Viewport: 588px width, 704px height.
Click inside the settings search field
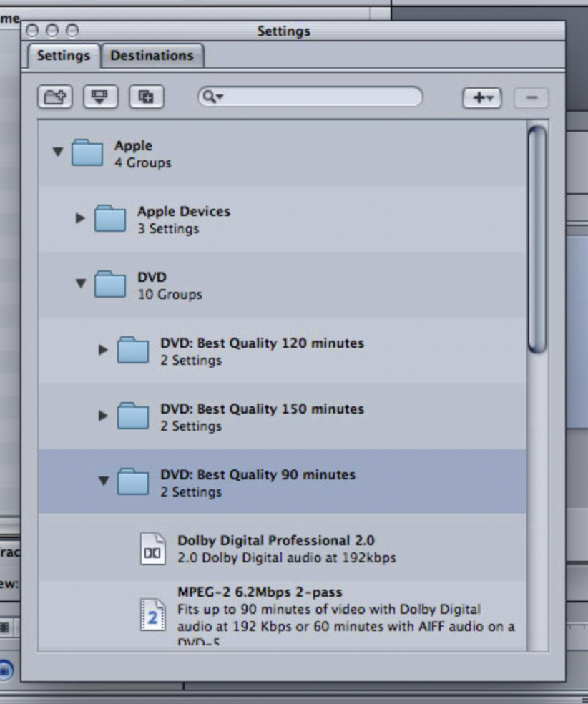[322, 97]
